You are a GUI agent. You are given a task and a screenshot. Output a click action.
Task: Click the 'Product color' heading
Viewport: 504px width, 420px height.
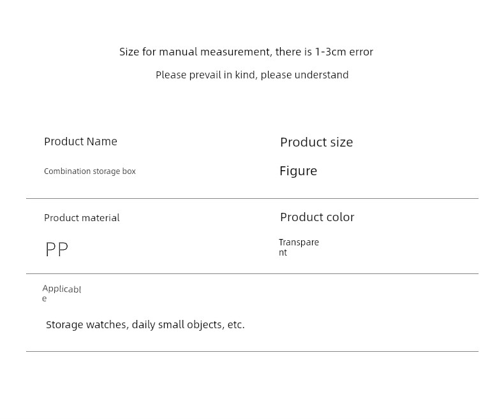[x=317, y=217]
